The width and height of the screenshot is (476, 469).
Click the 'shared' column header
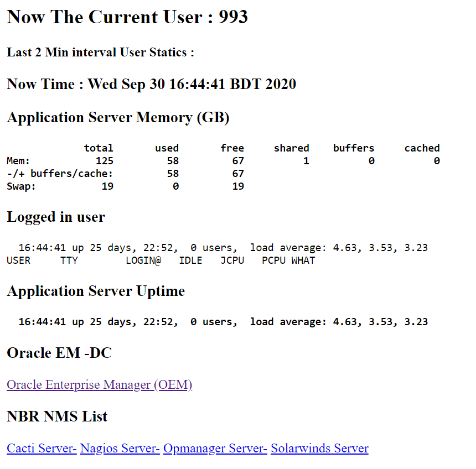(x=292, y=148)
